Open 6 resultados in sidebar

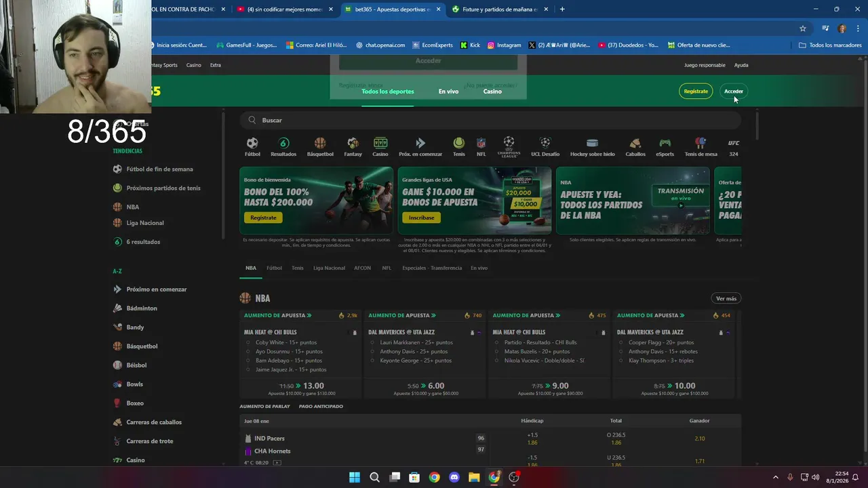point(143,242)
